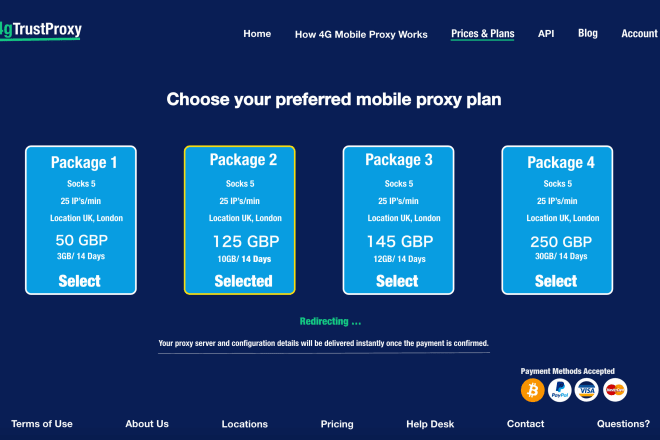This screenshot has width=660, height=440.
Task: Open Locations footer link
Action: [245, 424]
